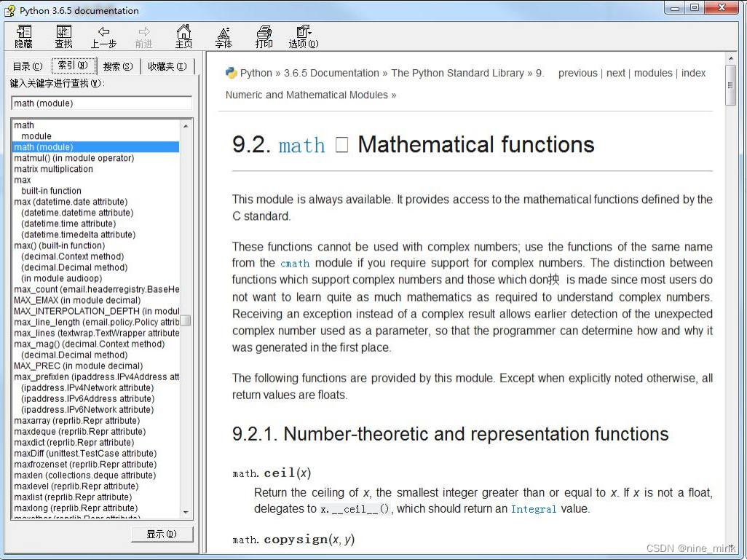Viewport: 747px width, 560px height.
Task: Click the Forward (前进) toolbar icon
Action: point(143,36)
